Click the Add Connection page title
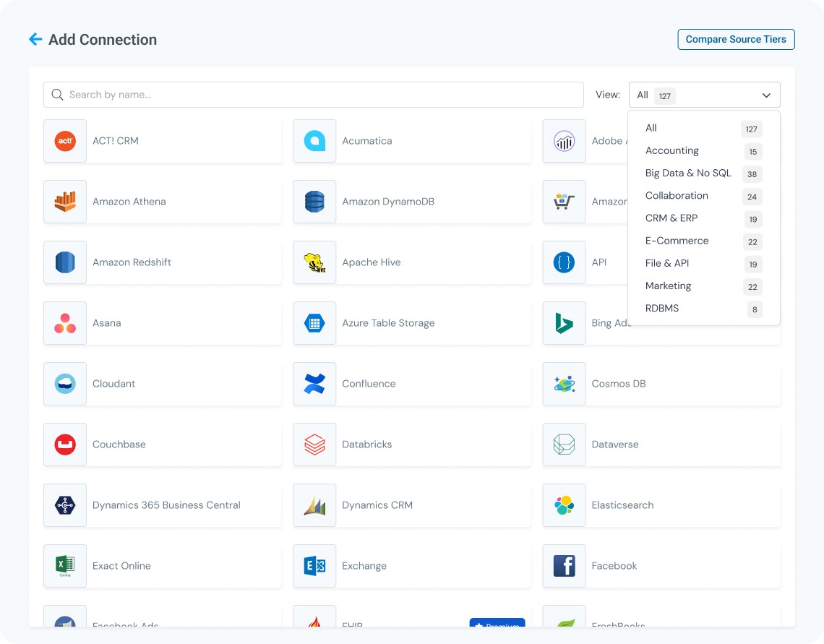 tap(103, 40)
